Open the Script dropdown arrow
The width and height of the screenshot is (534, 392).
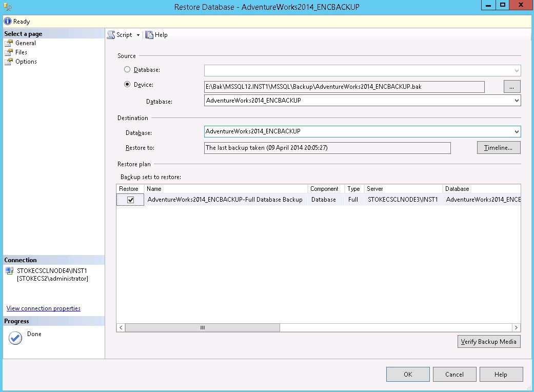tap(138, 35)
